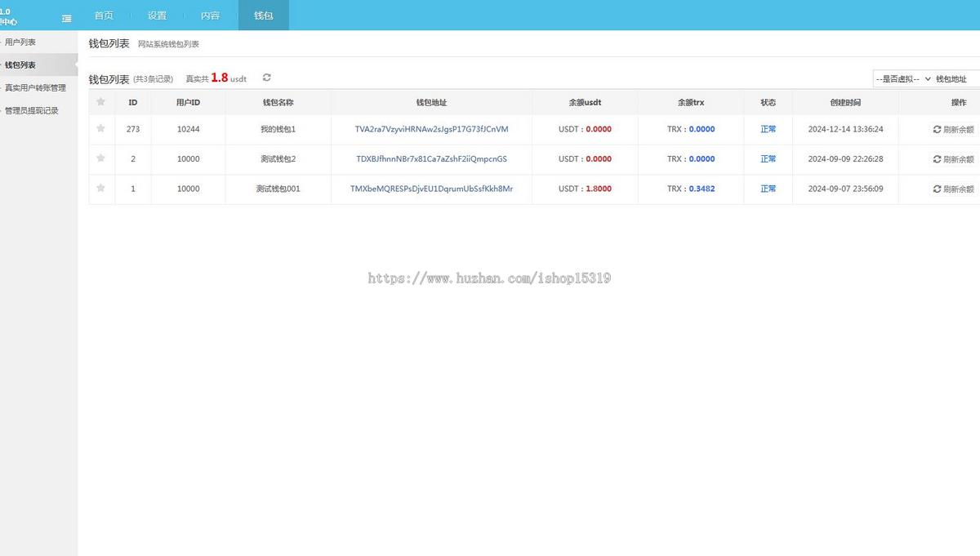This screenshot has width=980, height=556.
Task: Open wallet address TVA2ra7VzyviHRNAw2sJgsP17G73fJCnVM
Action: pyautogui.click(x=431, y=129)
